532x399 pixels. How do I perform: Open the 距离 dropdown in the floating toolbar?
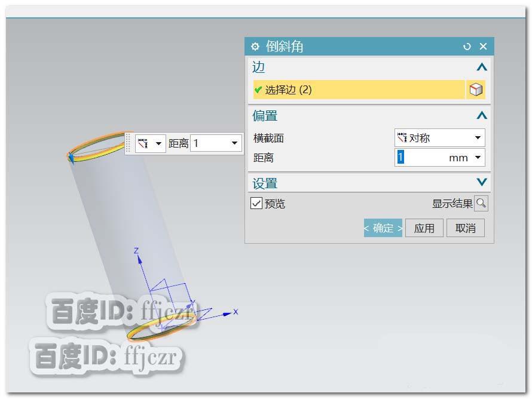(x=234, y=143)
